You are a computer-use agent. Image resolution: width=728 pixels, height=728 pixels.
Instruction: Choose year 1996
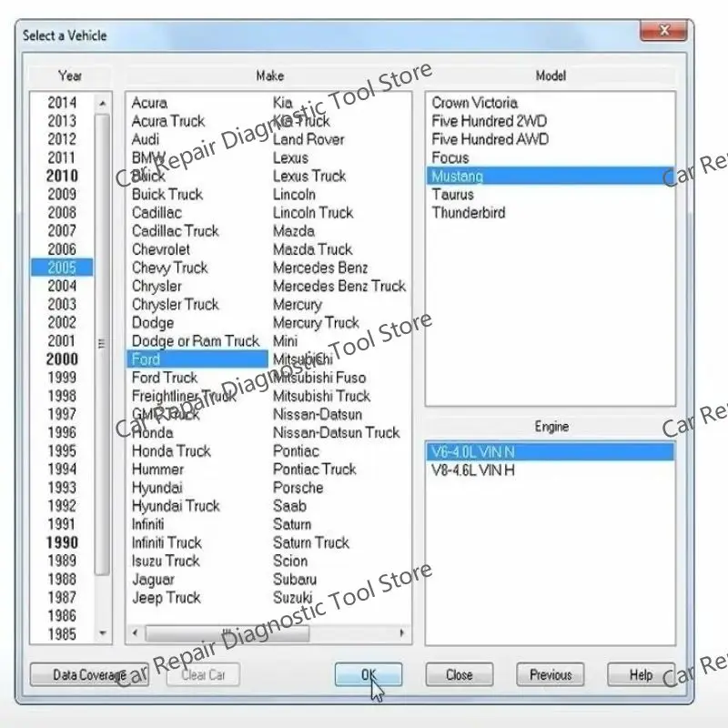[x=62, y=432]
